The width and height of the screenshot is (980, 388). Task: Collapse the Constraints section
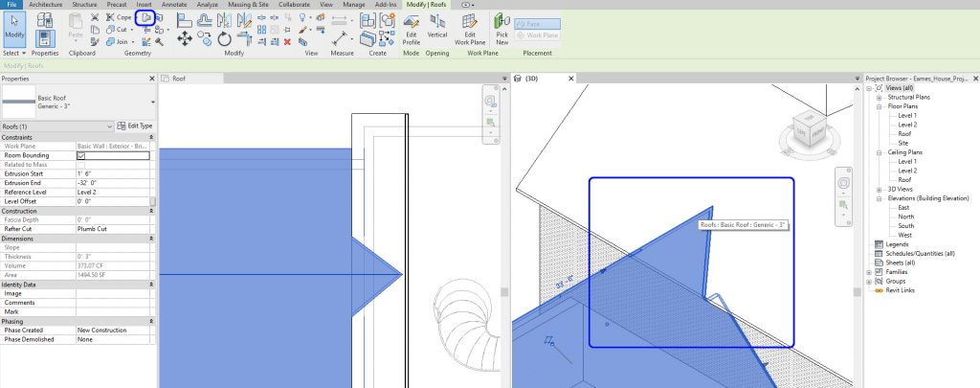coord(151,137)
